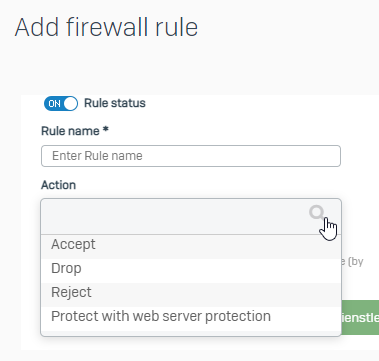
Task: Click the white knob of ON switch
Action: click(70, 104)
